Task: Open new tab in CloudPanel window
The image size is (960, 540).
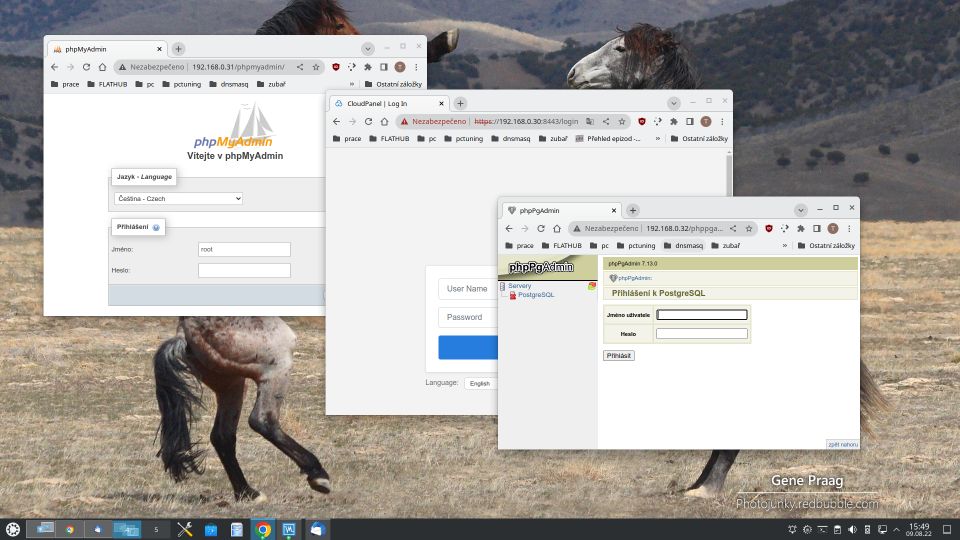Action: click(x=460, y=103)
